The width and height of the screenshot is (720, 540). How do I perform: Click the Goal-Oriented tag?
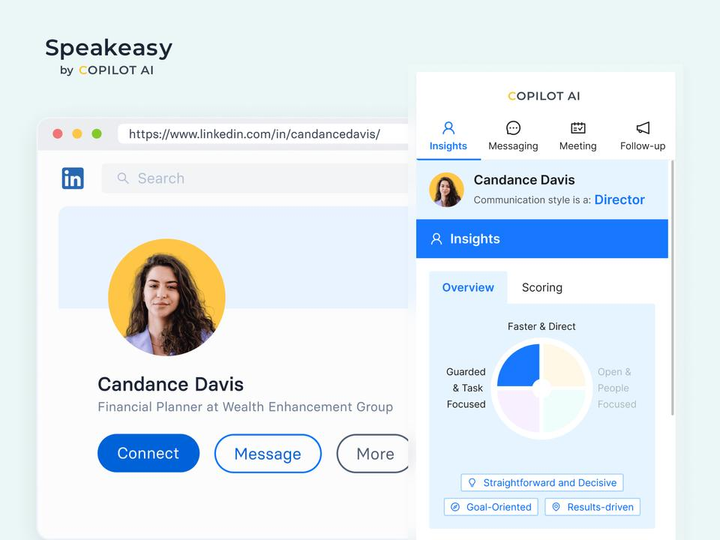click(491, 507)
